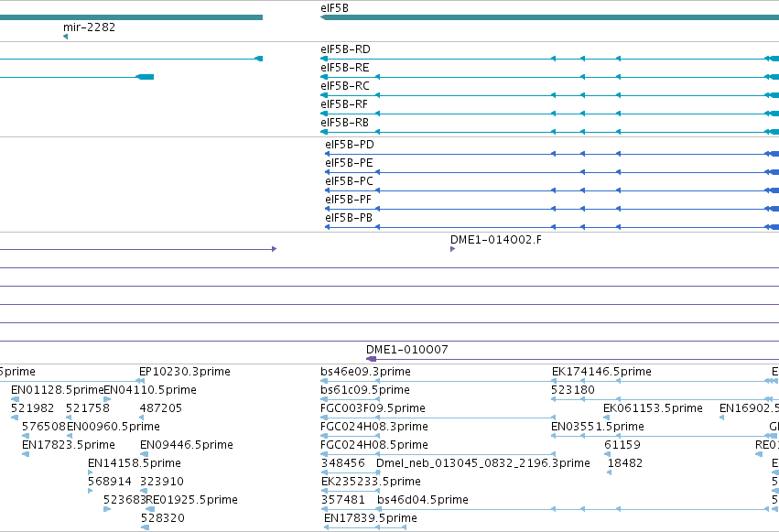
Task: Open the 528320 entry
Action: 162,518
